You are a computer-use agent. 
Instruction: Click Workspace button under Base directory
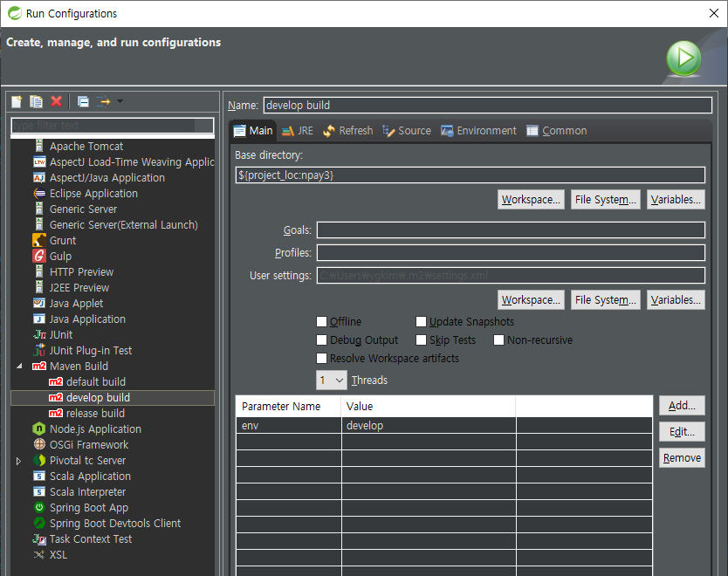[531, 200]
